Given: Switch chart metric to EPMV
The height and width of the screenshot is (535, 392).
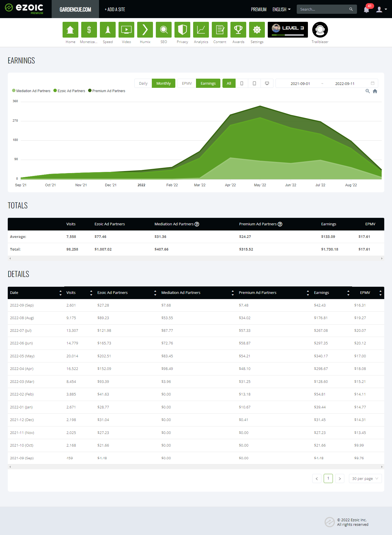Looking at the screenshot, I should coord(187,83).
